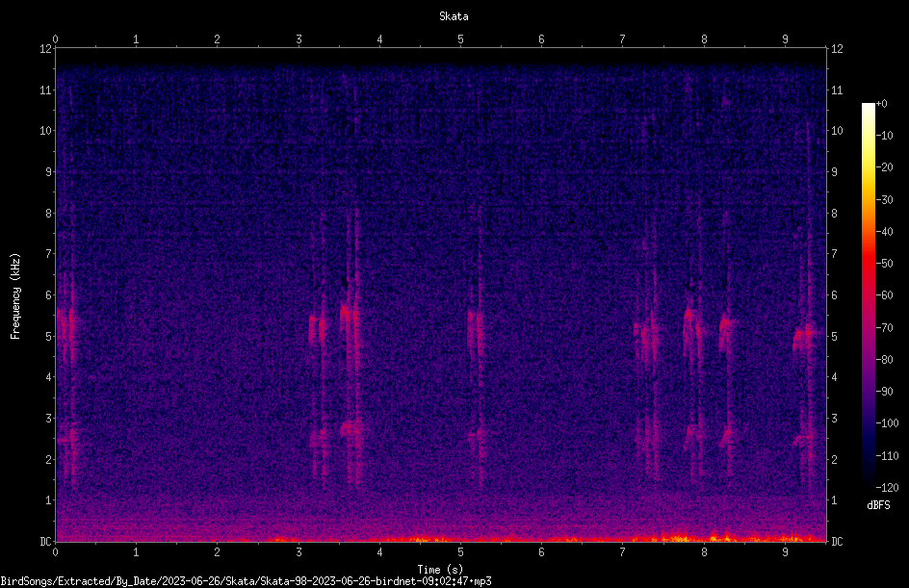Click the "Frequency (kHz)" axis label
The image size is (909, 588).
(x=15, y=296)
